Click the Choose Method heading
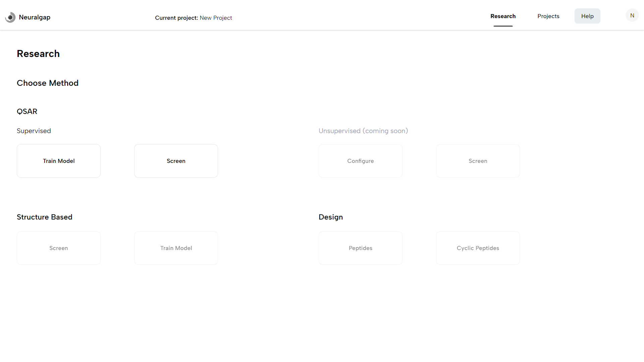This screenshot has height=362, width=644. [48, 83]
